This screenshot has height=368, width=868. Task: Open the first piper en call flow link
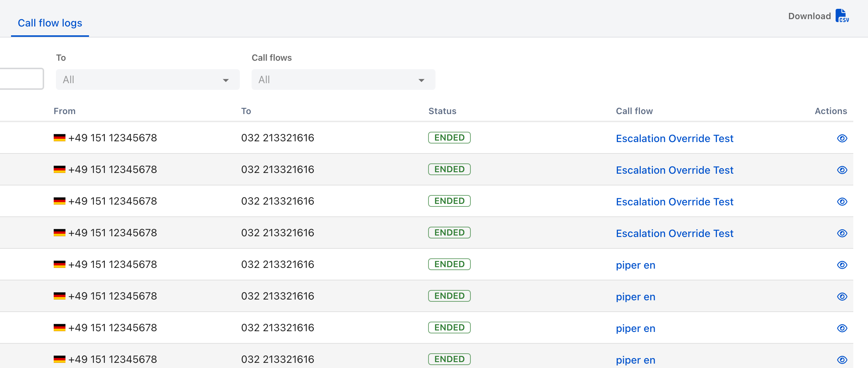pos(636,265)
